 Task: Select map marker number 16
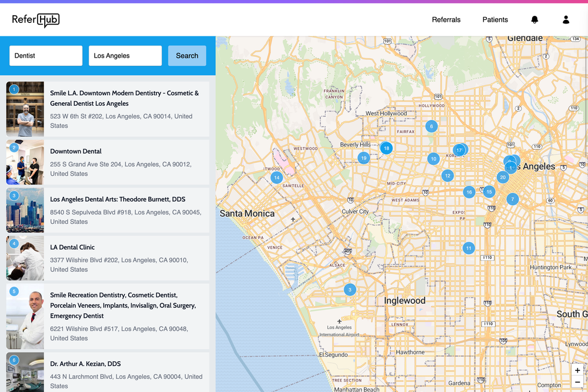pyautogui.click(x=469, y=192)
